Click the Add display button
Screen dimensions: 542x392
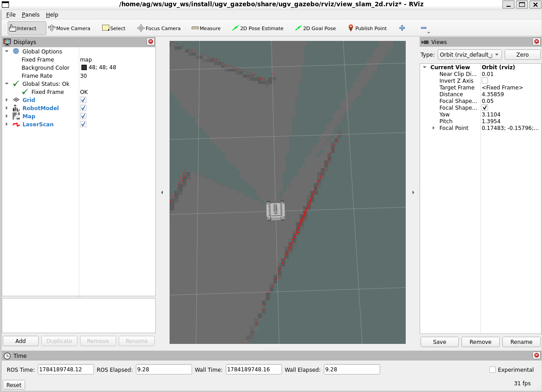click(x=21, y=341)
